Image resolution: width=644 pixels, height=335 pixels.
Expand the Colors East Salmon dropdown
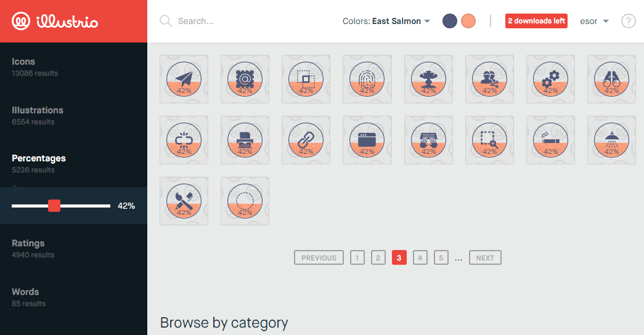click(386, 21)
